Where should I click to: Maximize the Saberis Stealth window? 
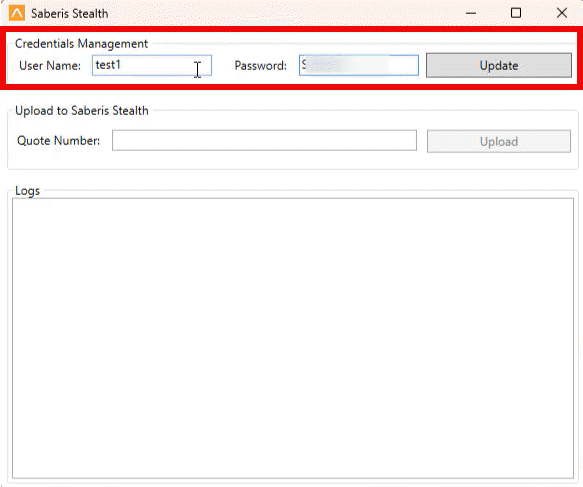tap(516, 13)
